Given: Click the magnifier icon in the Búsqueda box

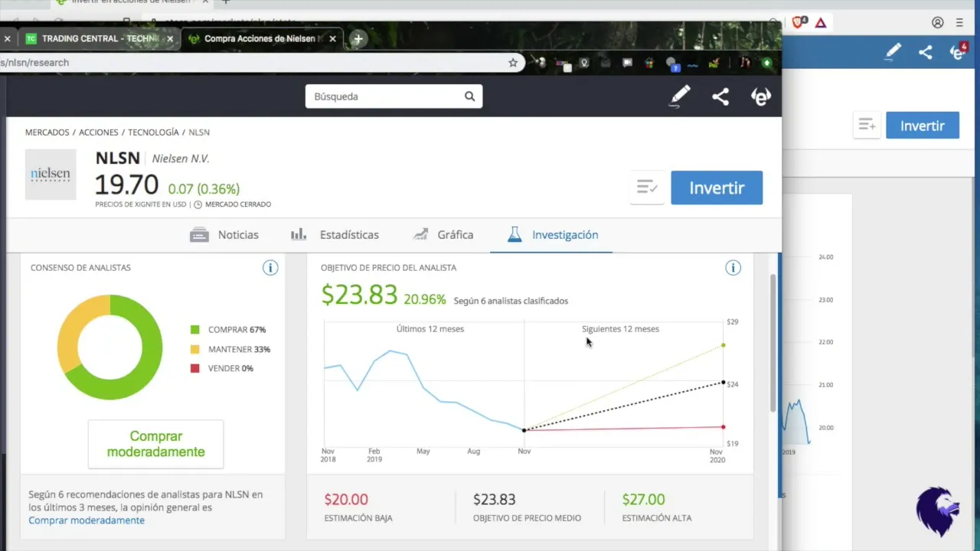Looking at the screenshot, I should click(469, 96).
